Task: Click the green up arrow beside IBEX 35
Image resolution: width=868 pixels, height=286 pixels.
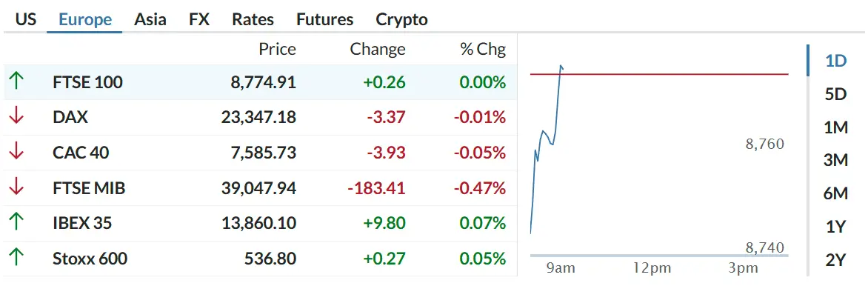Action: (x=16, y=223)
